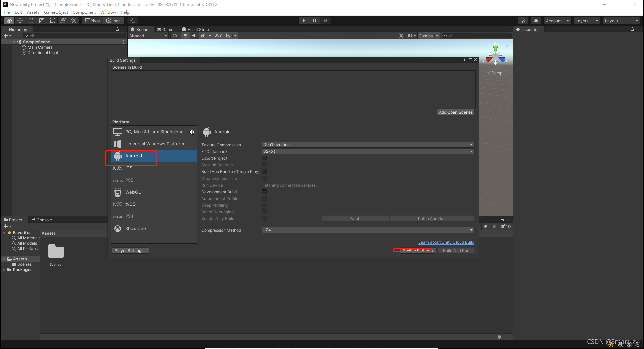Open custom editor tools
The width and height of the screenshot is (644, 349).
pyautogui.click(x=74, y=21)
